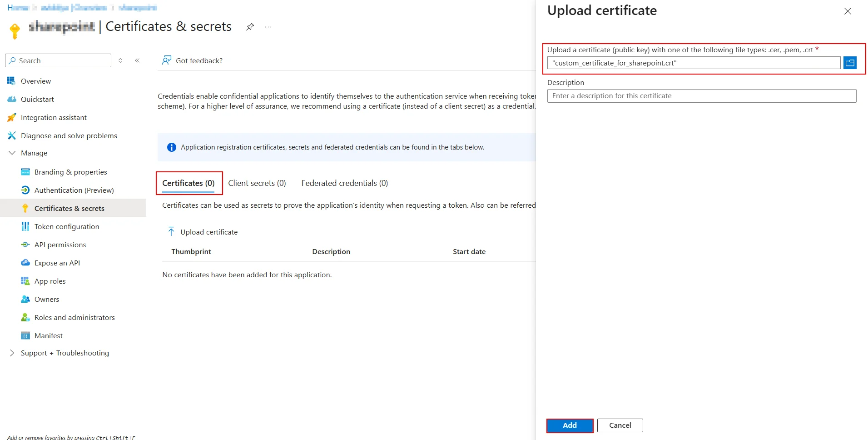868x440 pixels.
Task: Click the browse file folder icon
Action: [850, 63]
